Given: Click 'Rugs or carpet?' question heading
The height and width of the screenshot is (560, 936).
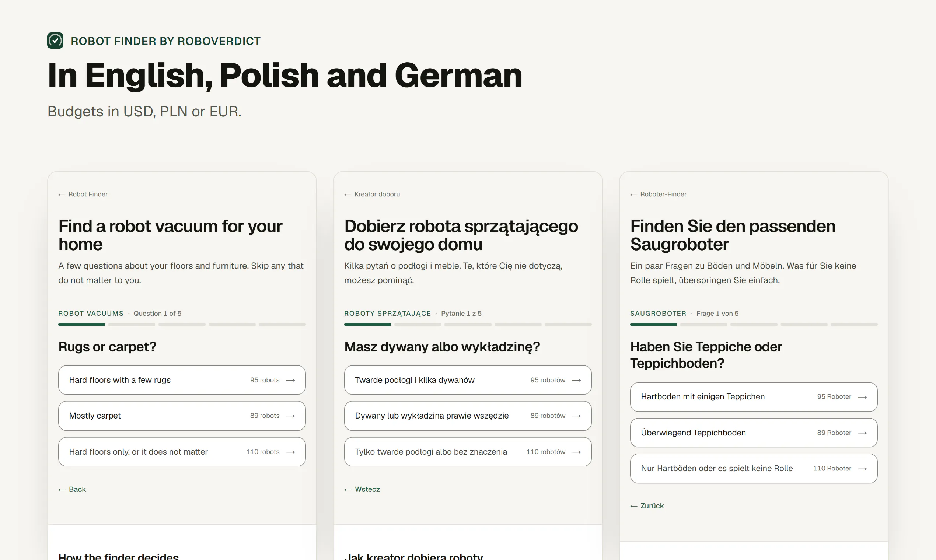Looking at the screenshot, I should 107,347.
